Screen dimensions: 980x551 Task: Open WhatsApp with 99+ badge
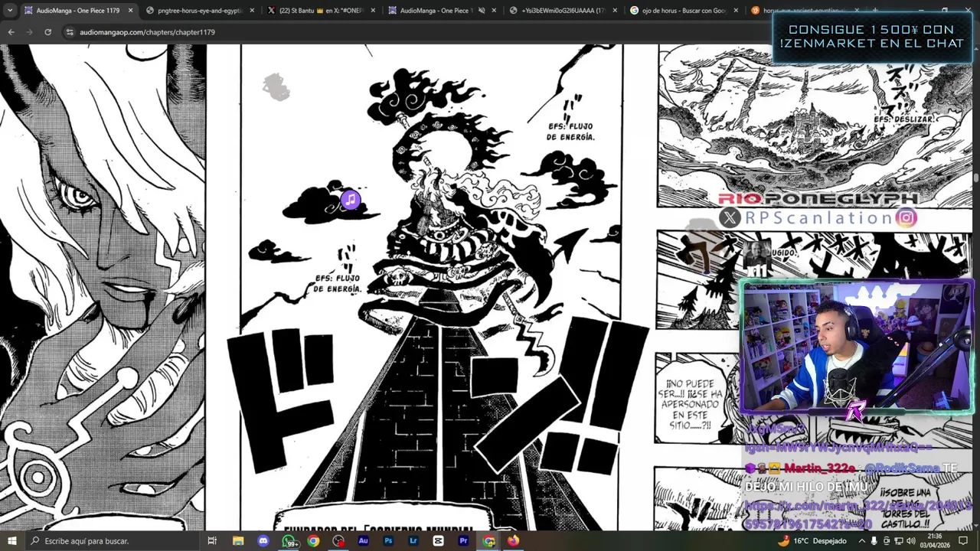289,541
